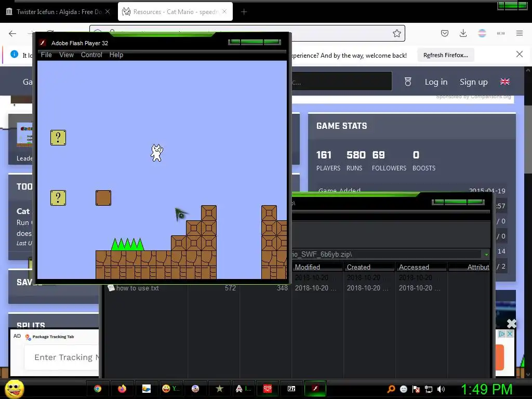Click the Log in link
Viewport: 532px width, 399px height.
pos(436,82)
